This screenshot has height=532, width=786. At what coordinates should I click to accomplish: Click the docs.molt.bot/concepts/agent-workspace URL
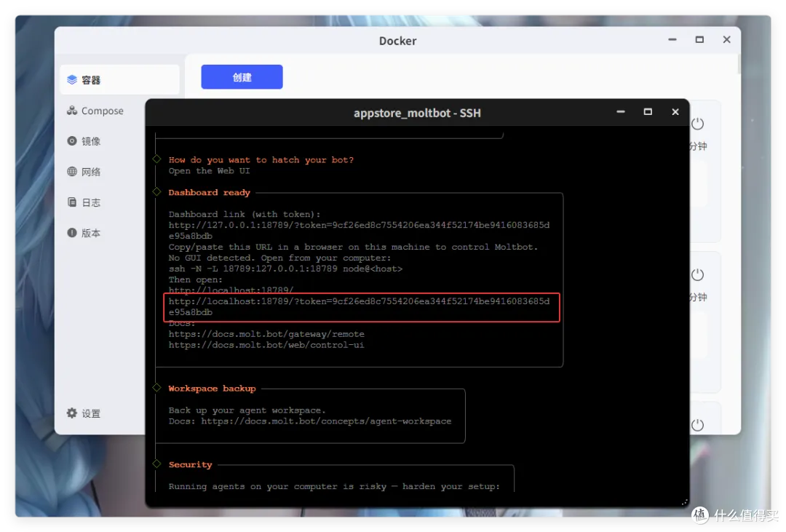pos(326,421)
